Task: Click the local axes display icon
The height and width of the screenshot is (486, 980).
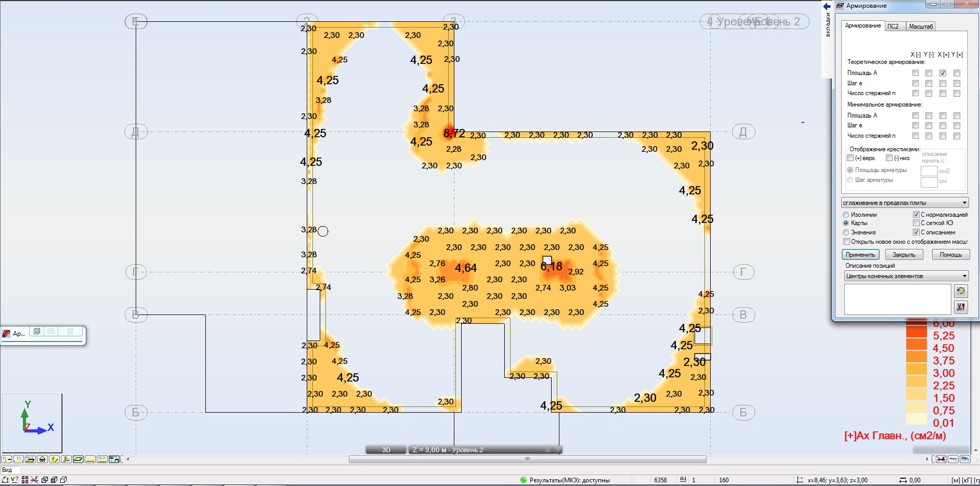Action: tap(67, 459)
